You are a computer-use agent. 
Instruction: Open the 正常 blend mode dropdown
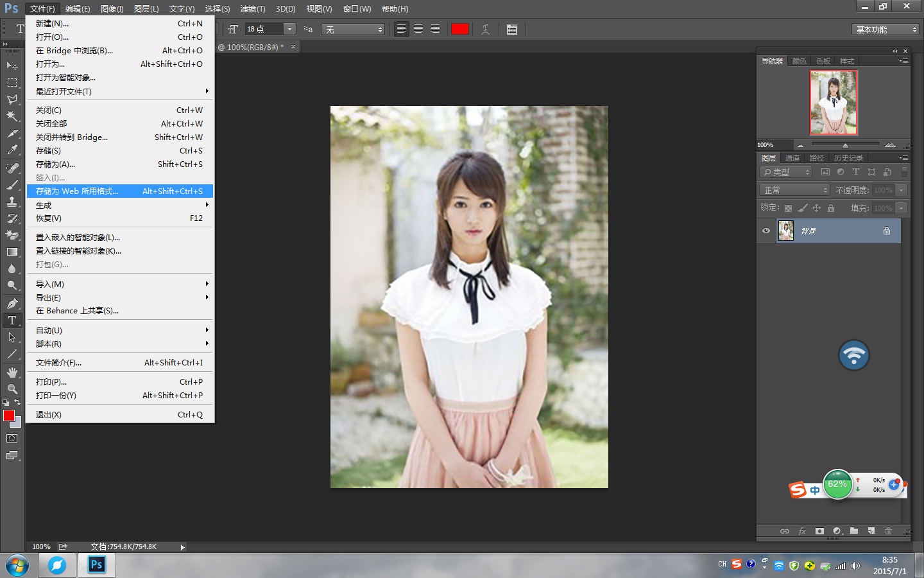pyautogui.click(x=795, y=190)
